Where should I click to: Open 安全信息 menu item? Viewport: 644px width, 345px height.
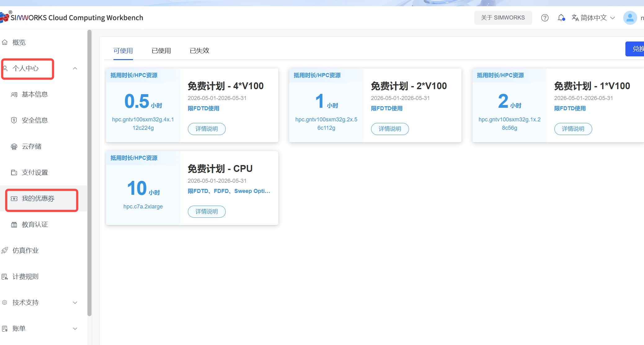pos(43,120)
